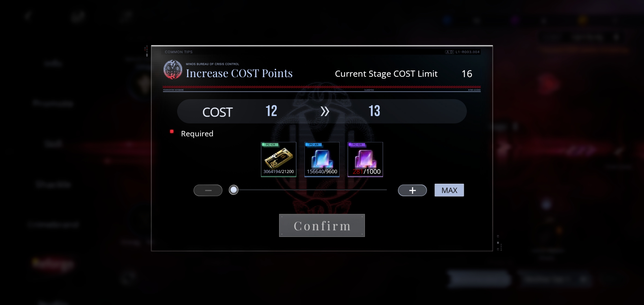Click the upgraded COST value 13
Screen dimensions: 644x305
coord(374,111)
